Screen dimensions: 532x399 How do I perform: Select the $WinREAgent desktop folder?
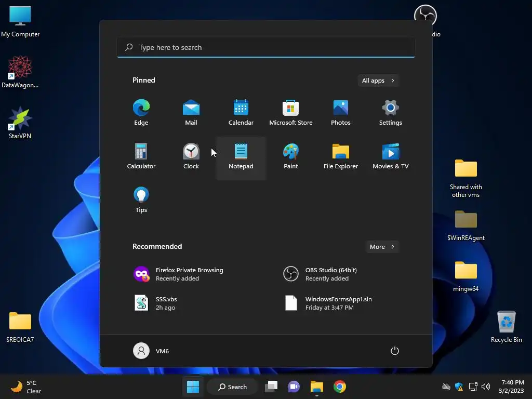coord(465,225)
